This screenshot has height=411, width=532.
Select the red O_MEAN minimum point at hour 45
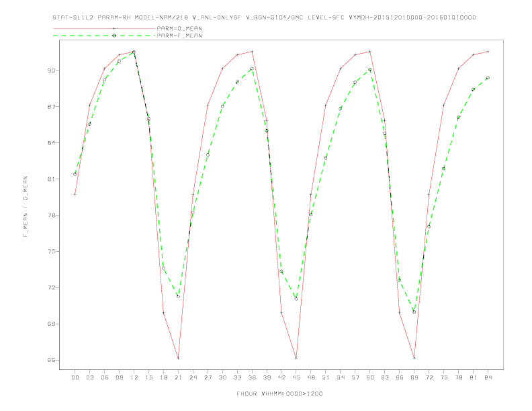click(x=296, y=358)
